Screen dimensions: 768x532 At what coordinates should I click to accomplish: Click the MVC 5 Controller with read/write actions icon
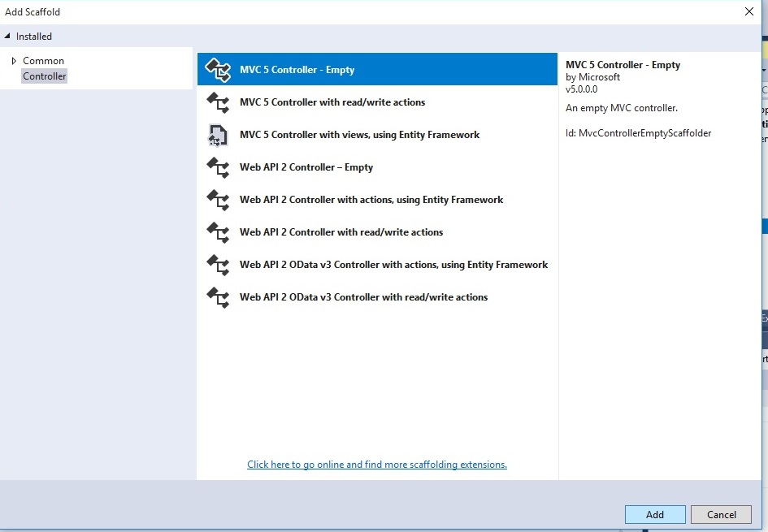pyautogui.click(x=218, y=102)
